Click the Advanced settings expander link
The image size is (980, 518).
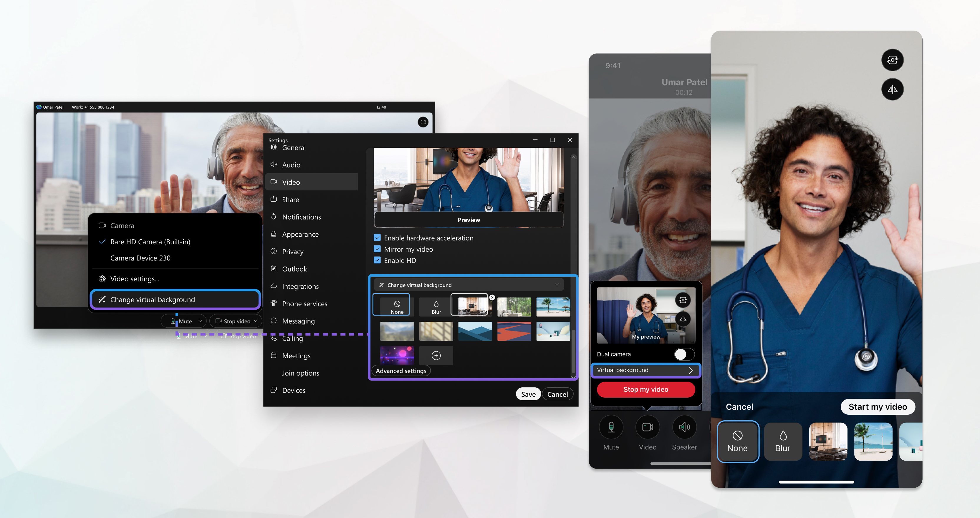click(x=401, y=370)
